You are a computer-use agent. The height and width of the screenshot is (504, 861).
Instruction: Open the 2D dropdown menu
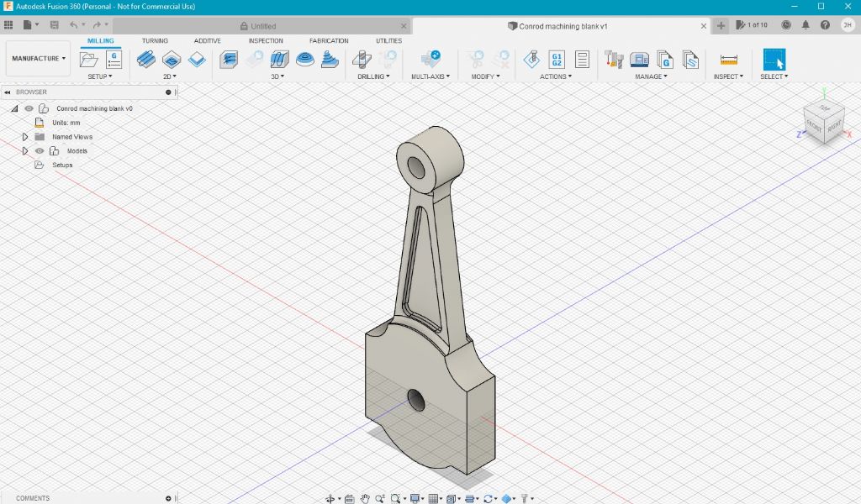[x=170, y=76]
